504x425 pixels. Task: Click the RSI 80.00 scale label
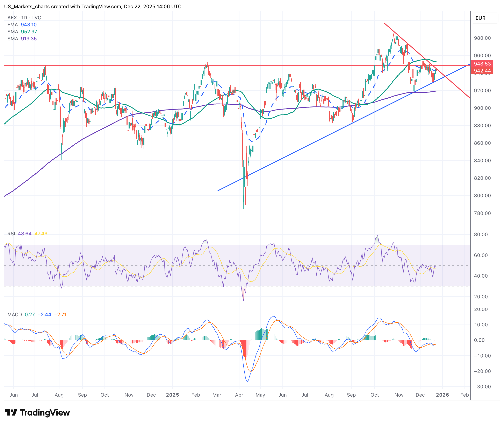pyautogui.click(x=481, y=235)
